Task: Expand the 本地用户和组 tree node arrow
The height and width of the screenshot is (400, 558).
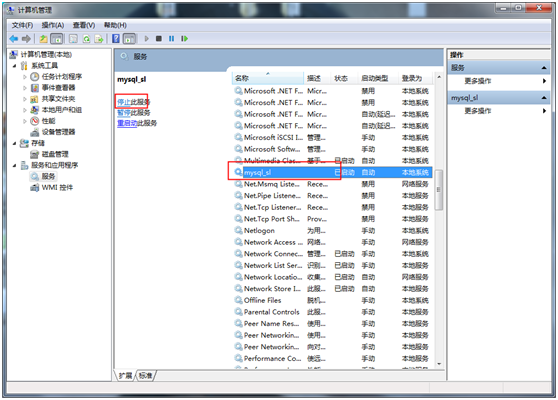Action: [25, 110]
